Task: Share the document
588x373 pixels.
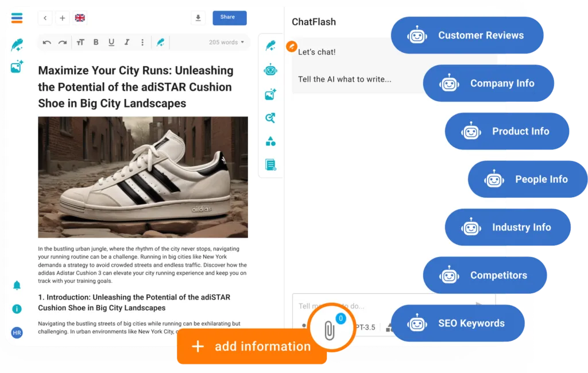Action: pos(230,18)
